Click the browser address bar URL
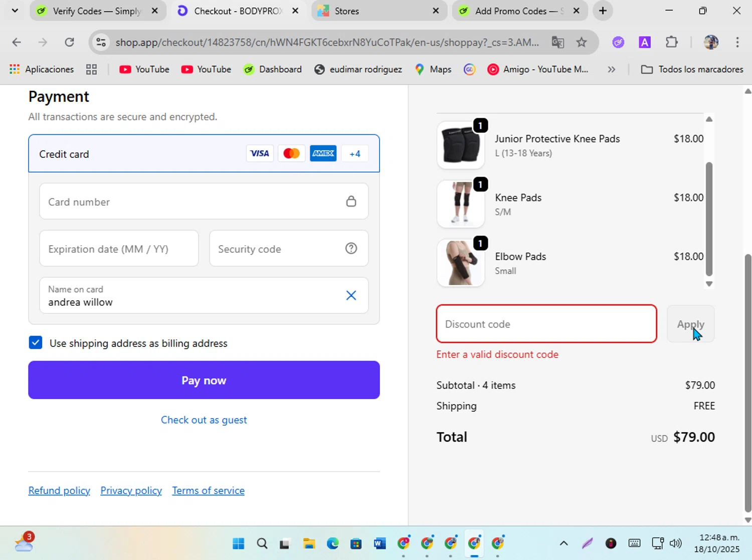Viewport: 752px width, 560px height. (327, 42)
